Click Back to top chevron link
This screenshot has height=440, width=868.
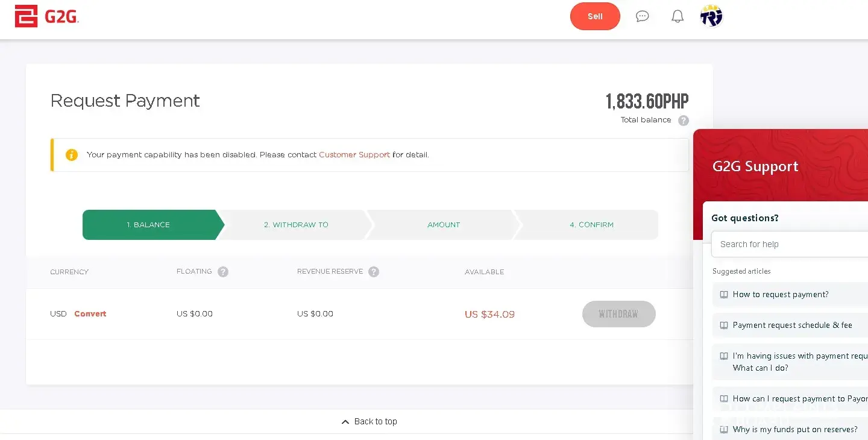tap(370, 421)
